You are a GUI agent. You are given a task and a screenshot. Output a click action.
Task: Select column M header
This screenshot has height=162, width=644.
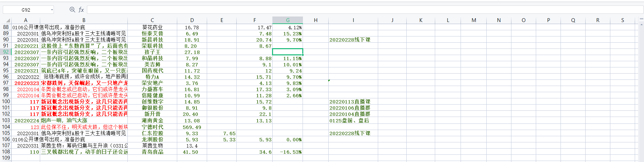click(x=474, y=20)
